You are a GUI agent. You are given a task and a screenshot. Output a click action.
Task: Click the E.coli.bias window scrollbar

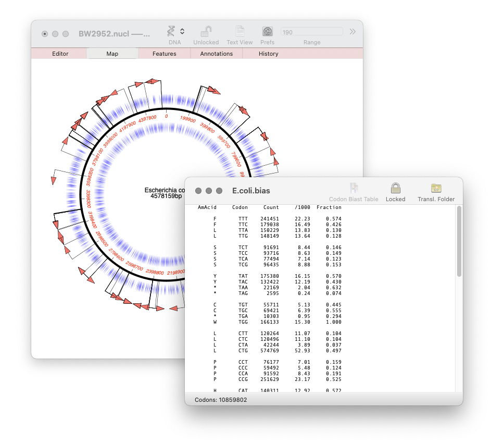click(x=459, y=241)
